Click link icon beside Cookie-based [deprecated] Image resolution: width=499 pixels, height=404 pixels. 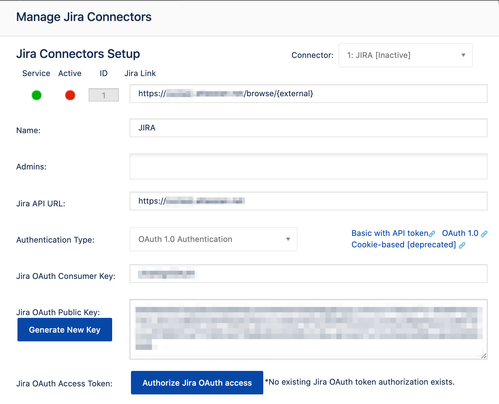point(462,245)
